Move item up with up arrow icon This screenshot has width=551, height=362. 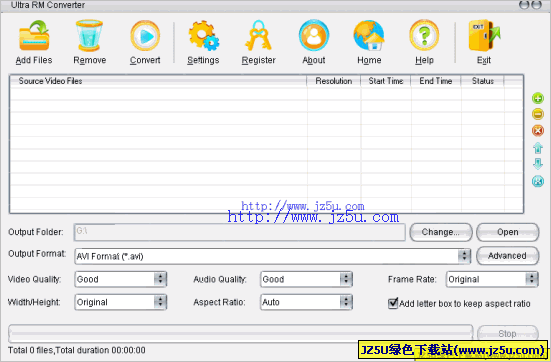[x=538, y=148]
